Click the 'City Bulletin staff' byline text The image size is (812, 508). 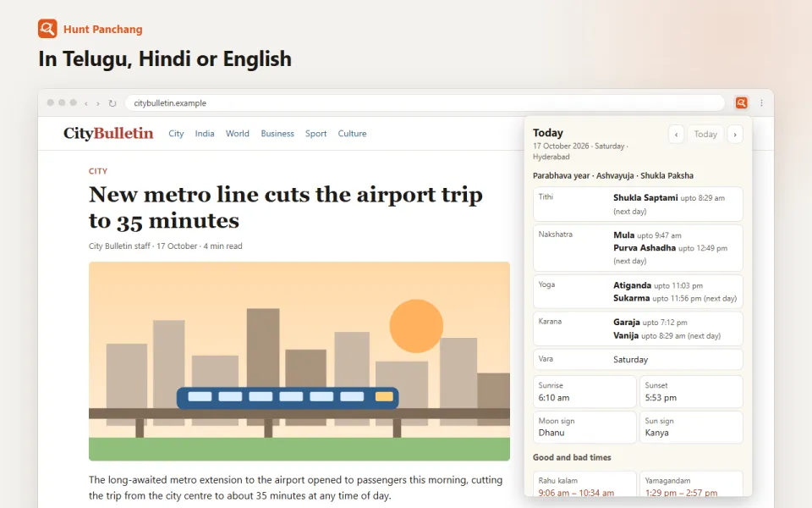pyautogui.click(x=119, y=246)
